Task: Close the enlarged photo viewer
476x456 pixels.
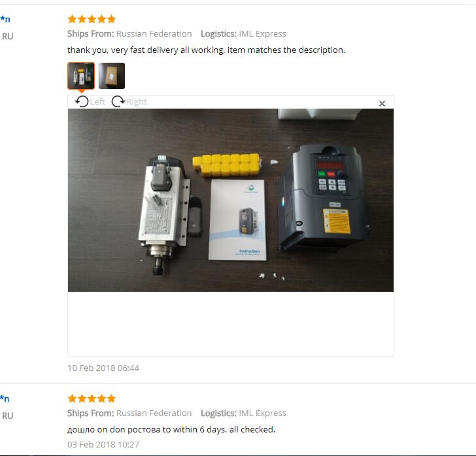Action: 382,103
